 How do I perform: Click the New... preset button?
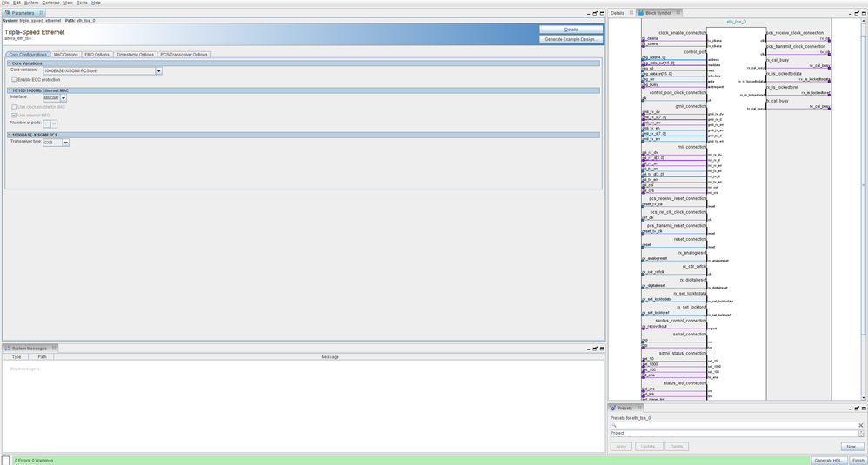point(852,447)
